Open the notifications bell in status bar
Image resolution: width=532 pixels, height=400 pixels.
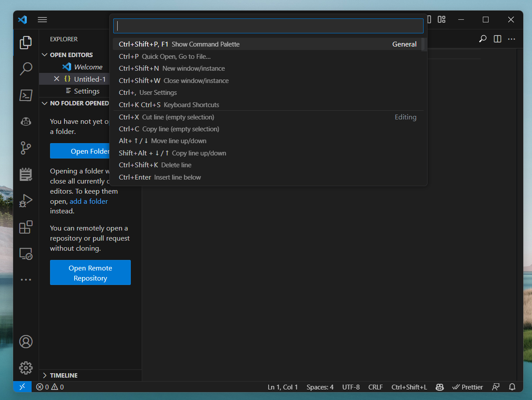pos(512,387)
